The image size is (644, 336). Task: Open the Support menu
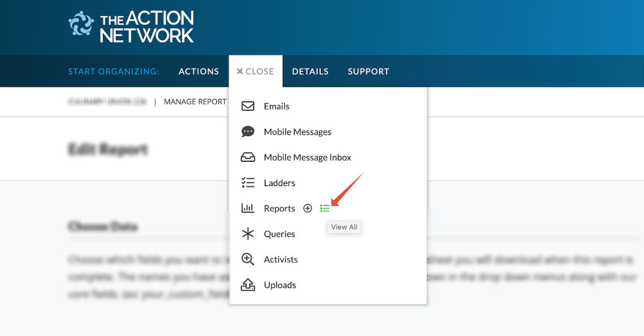pyautogui.click(x=369, y=71)
